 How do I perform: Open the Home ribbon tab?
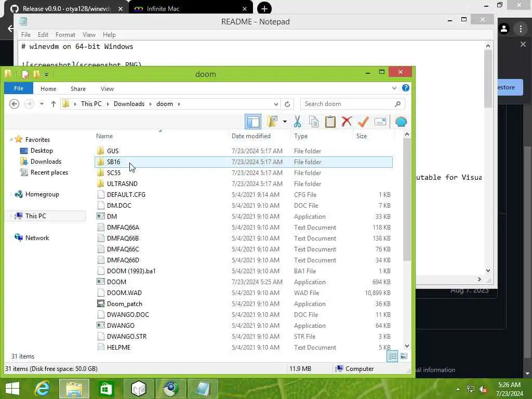pyautogui.click(x=48, y=88)
